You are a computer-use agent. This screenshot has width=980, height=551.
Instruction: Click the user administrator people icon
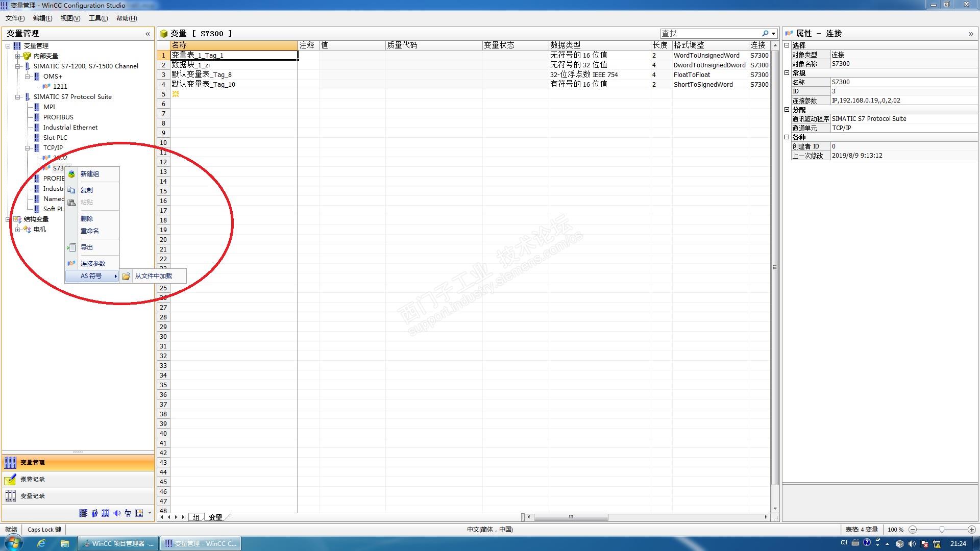pyautogui.click(x=94, y=513)
